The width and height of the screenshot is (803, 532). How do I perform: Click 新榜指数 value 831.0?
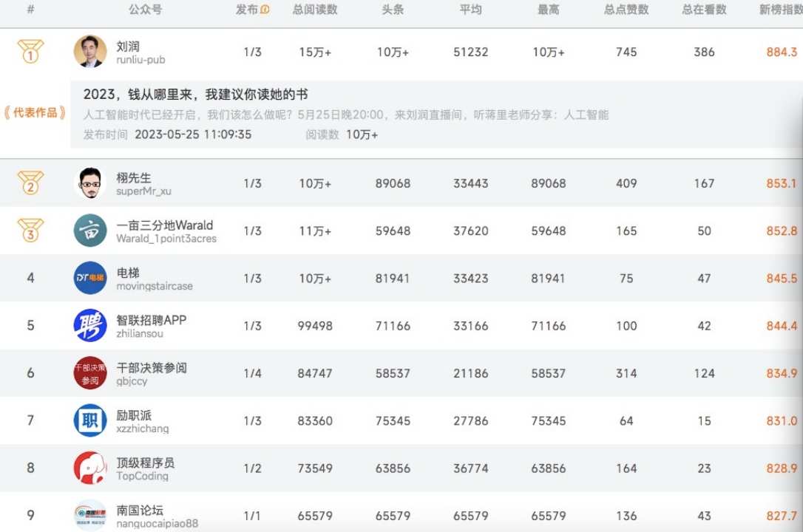click(x=782, y=421)
